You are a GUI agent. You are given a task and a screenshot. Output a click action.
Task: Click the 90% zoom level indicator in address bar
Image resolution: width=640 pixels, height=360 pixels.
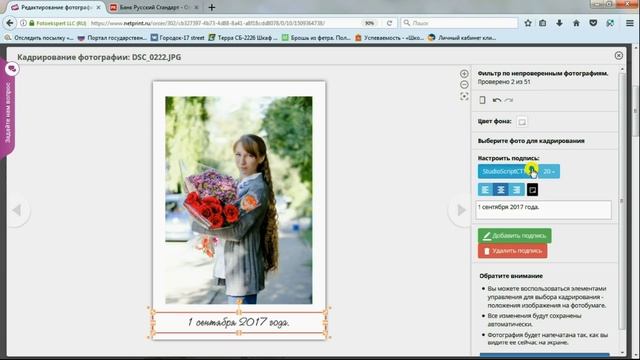point(369,23)
